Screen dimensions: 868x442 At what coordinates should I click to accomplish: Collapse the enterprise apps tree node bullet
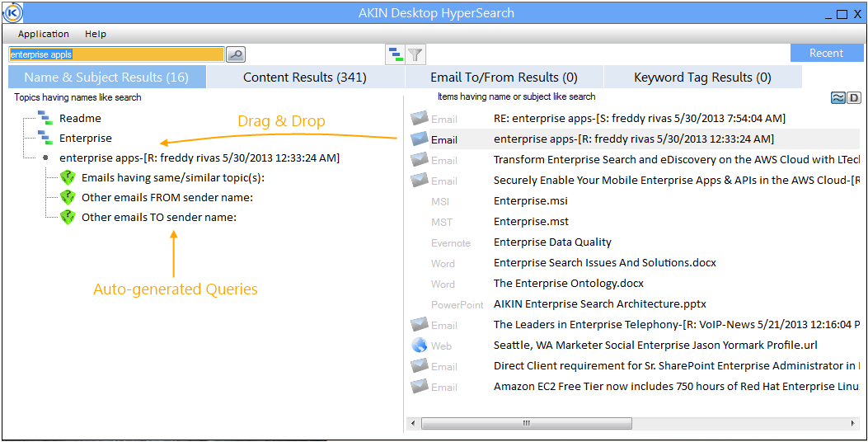click(x=45, y=158)
